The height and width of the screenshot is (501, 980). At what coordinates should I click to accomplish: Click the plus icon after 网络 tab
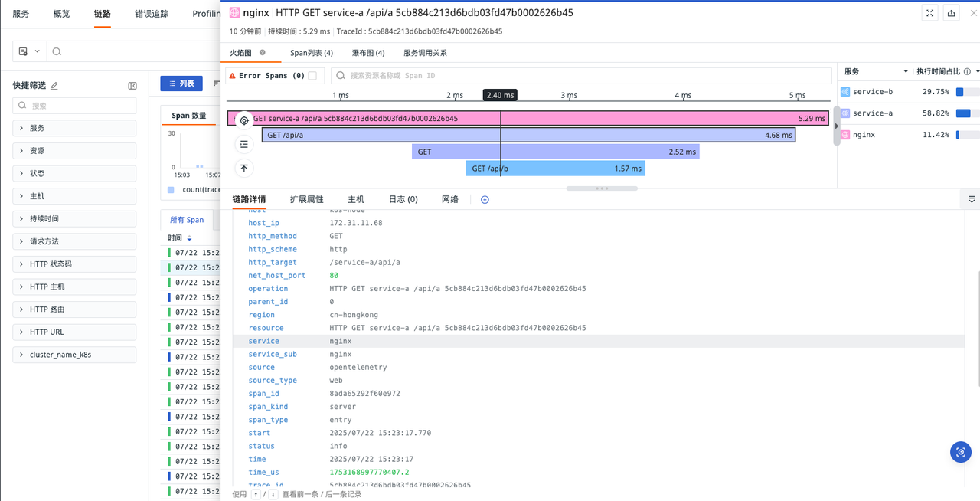[485, 199]
